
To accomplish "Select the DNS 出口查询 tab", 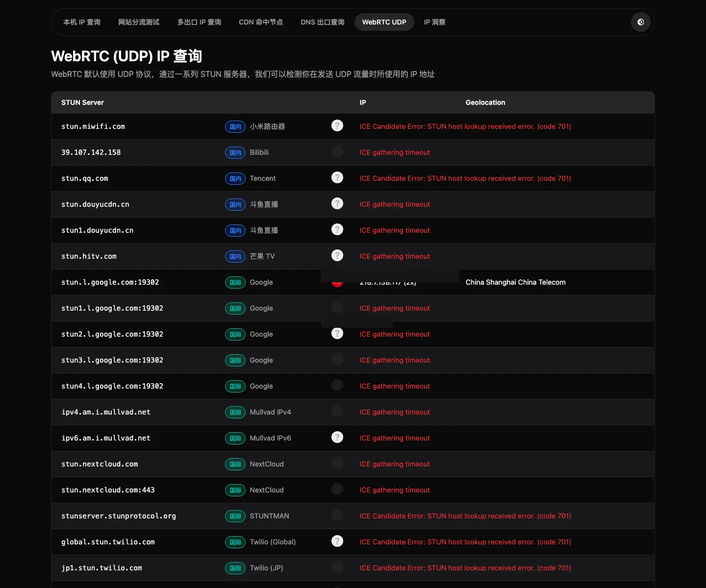I will pyautogui.click(x=323, y=22).
